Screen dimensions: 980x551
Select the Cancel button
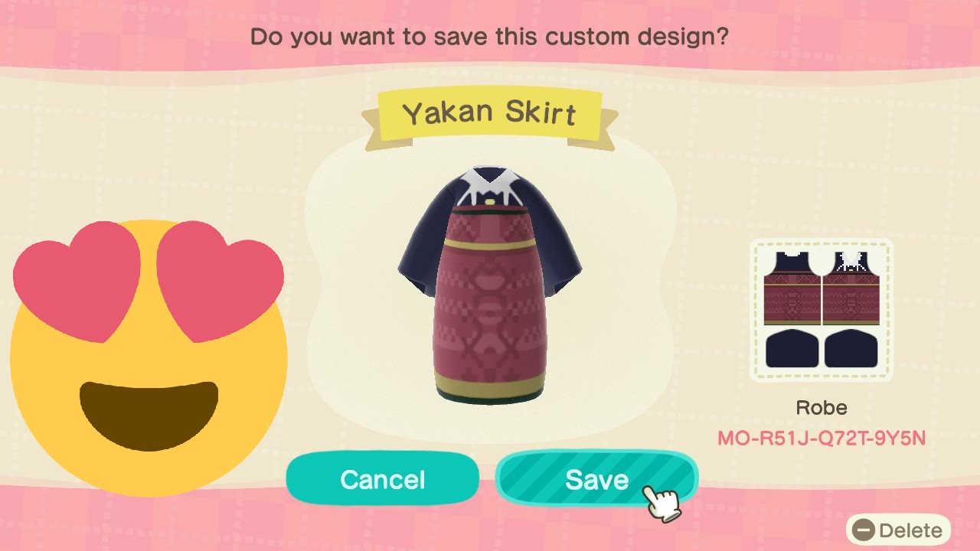click(382, 479)
